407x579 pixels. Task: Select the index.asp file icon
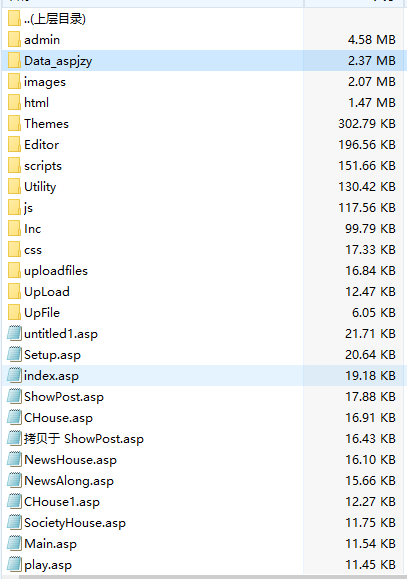[14, 376]
